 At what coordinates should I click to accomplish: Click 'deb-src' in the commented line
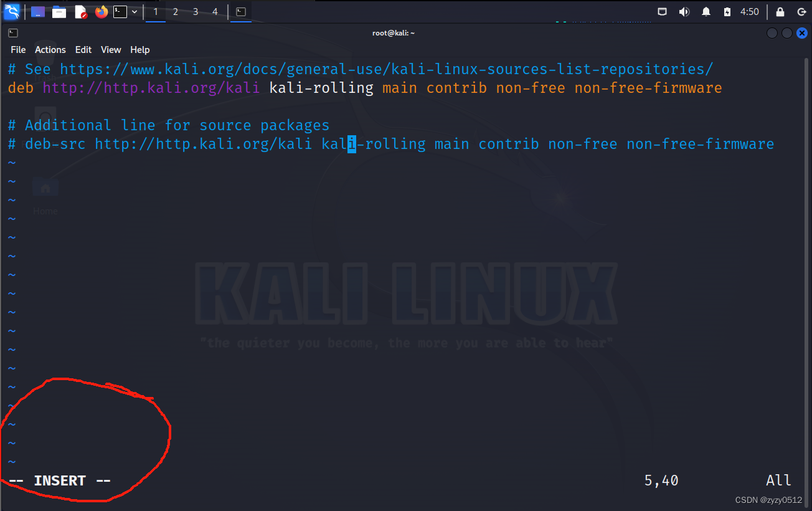tap(55, 144)
